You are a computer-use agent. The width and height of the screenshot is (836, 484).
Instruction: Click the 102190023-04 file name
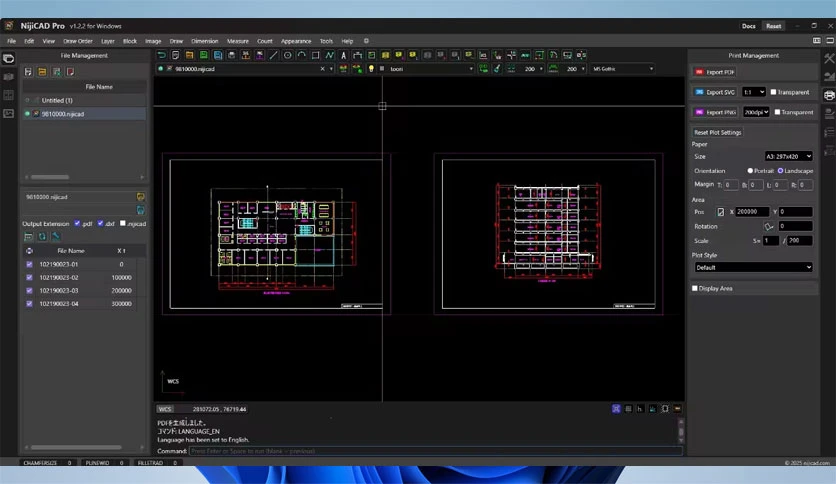pyautogui.click(x=59, y=304)
